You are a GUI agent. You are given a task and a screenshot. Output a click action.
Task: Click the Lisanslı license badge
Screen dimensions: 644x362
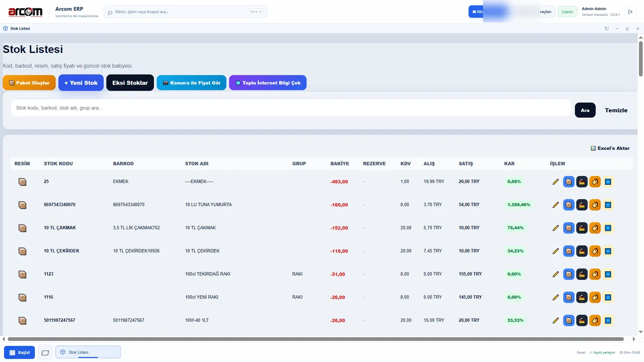567,12
